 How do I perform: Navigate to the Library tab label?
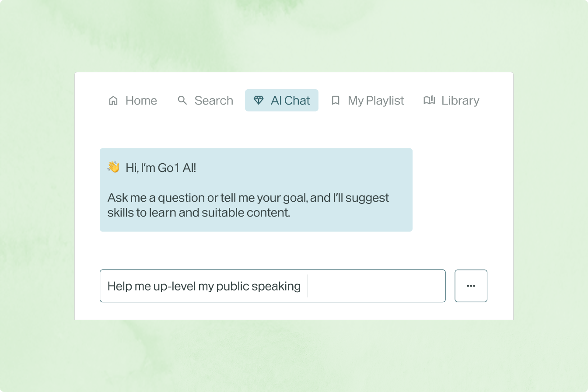pos(460,101)
